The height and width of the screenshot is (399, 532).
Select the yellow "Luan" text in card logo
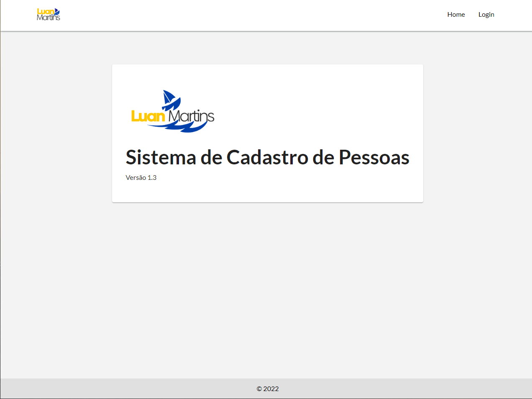click(x=148, y=116)
